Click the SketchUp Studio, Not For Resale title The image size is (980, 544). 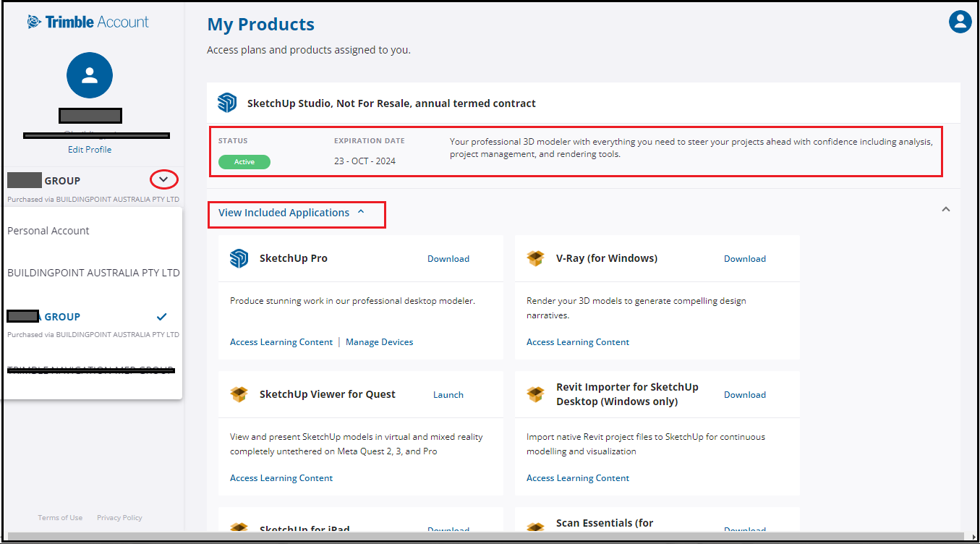[x=391, y=103]
